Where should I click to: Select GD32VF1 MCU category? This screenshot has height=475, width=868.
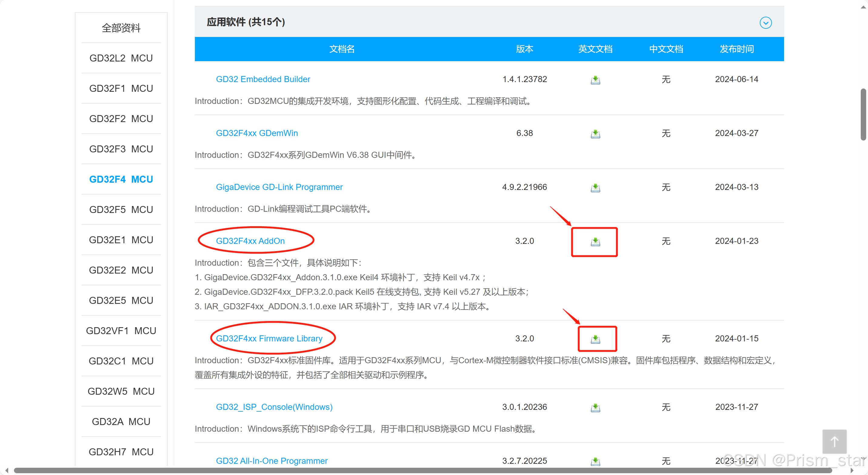[x=121, y=331]
